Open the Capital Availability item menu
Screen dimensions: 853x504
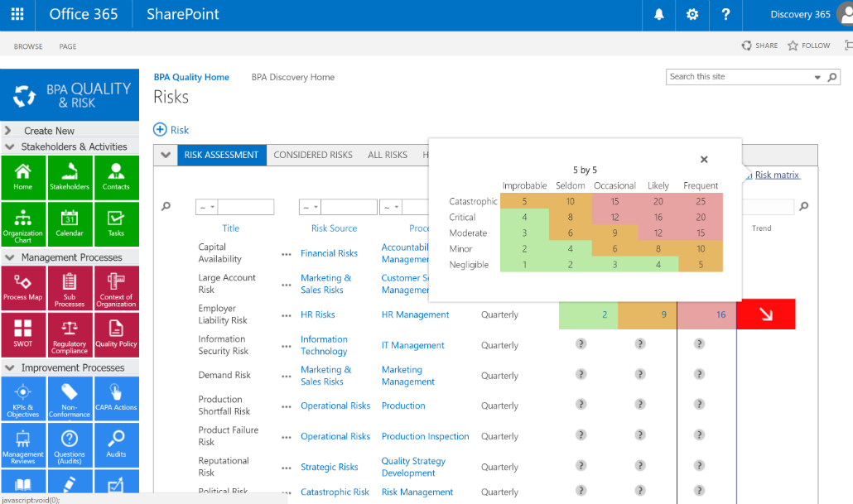(287, 254)
